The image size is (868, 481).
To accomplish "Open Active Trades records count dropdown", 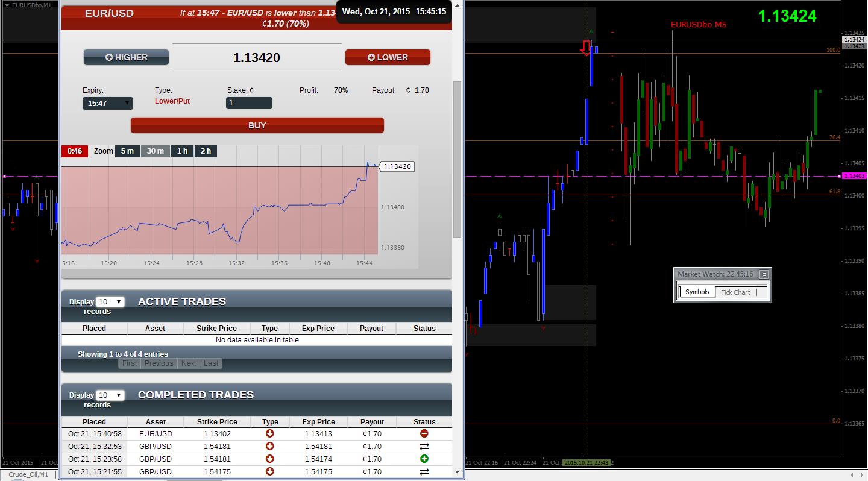I will (x=110, y=301).
